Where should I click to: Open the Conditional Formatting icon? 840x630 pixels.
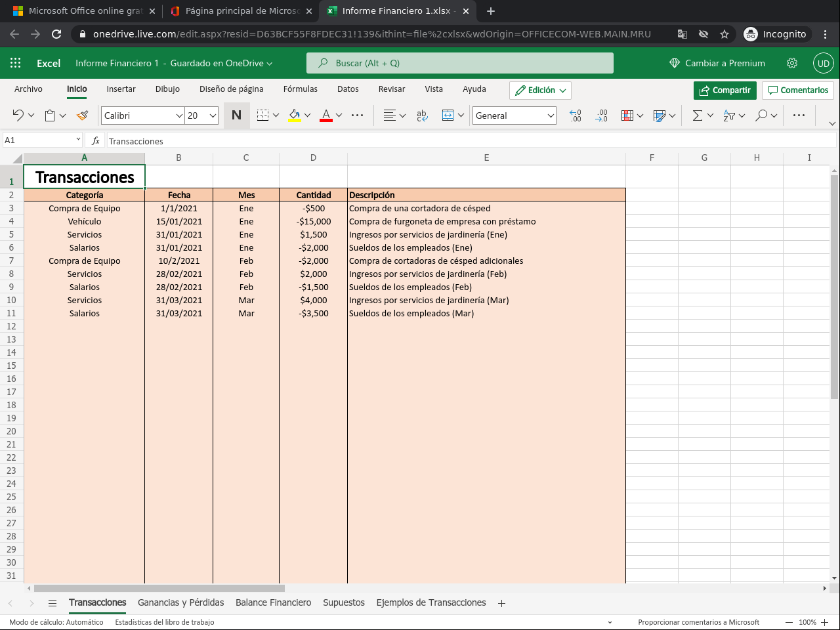[x=627, y=115]
